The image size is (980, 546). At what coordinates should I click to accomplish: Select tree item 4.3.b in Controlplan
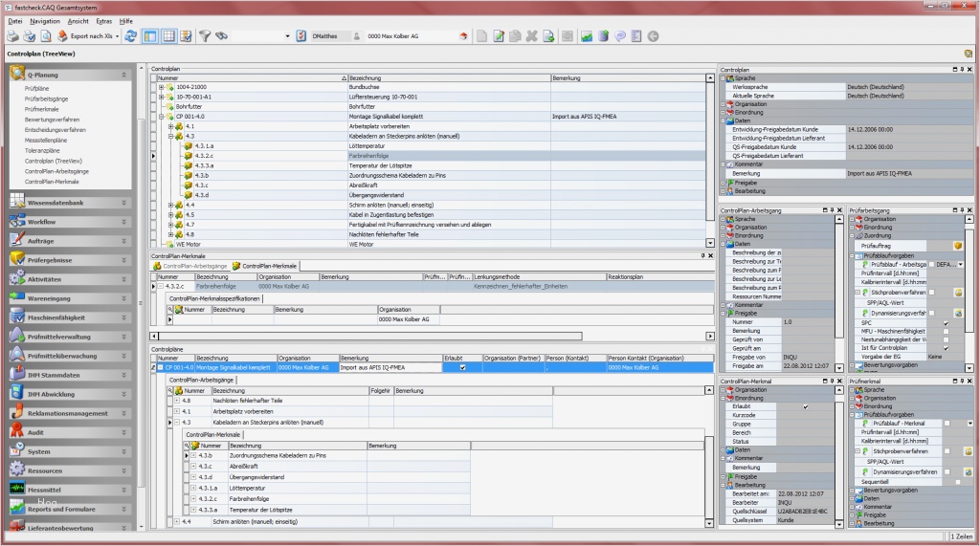coord(202,175)
